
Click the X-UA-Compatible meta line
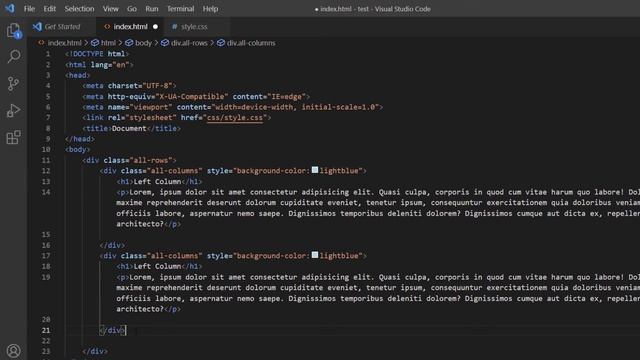pos(196,96)
